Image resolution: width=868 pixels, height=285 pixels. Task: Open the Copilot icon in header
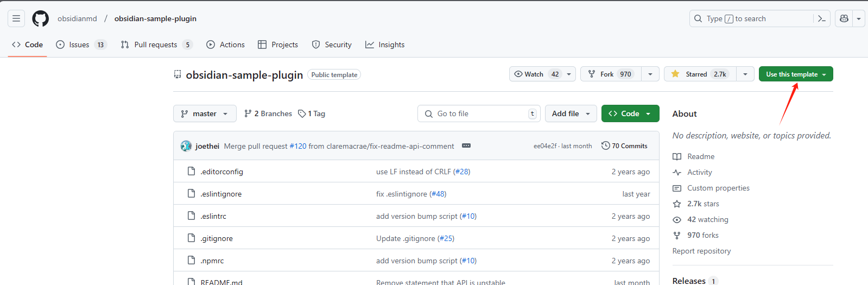[844, 18]
